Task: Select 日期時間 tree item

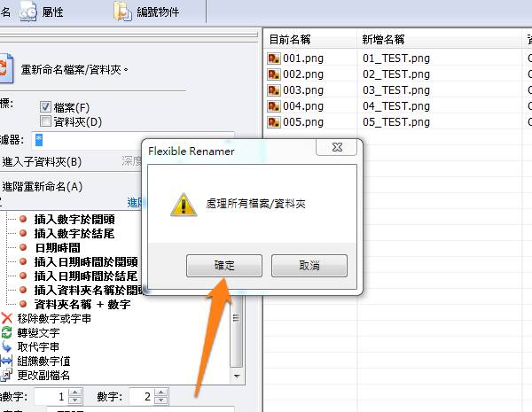Action: pyautogui.click(x=58, y=248)
